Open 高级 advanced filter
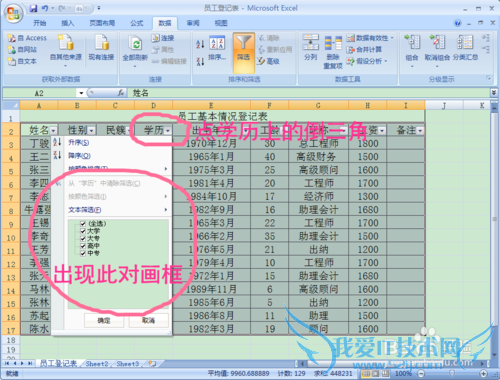 coord(268,61)
